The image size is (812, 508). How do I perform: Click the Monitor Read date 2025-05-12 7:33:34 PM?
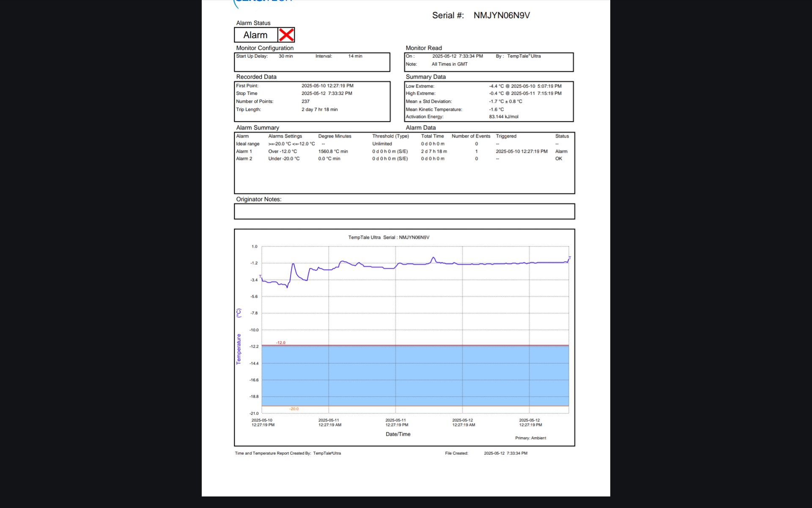(457, 56)
